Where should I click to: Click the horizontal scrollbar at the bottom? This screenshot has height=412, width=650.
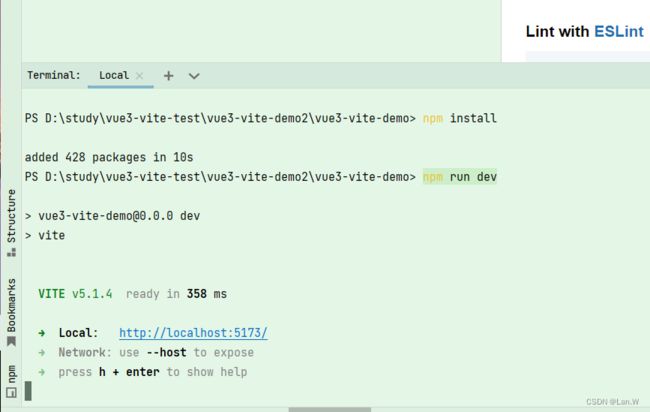coord(330,410)
